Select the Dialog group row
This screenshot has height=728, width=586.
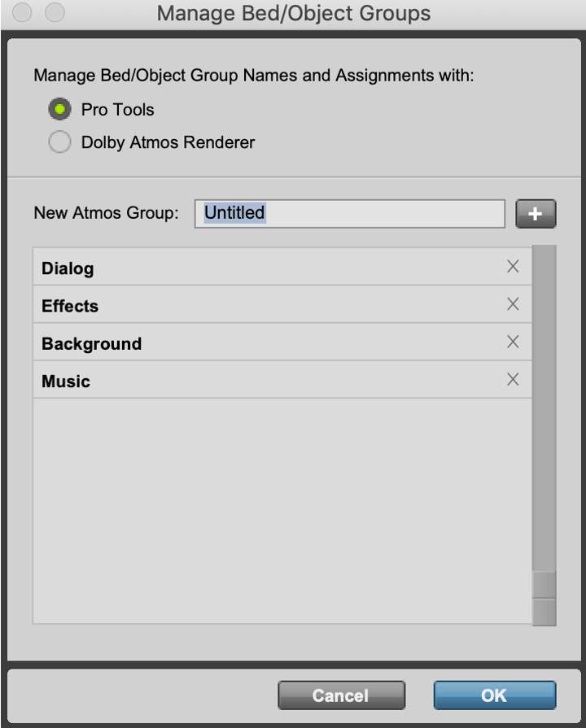[x=244, y=268]
